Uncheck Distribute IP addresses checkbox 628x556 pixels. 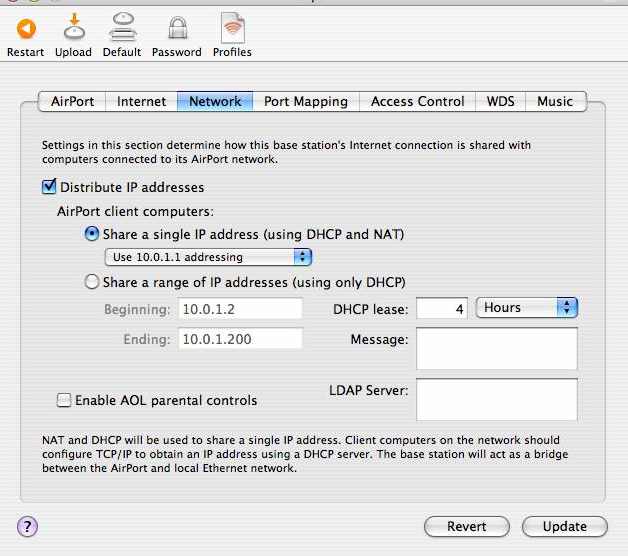[x=49, y=187]
